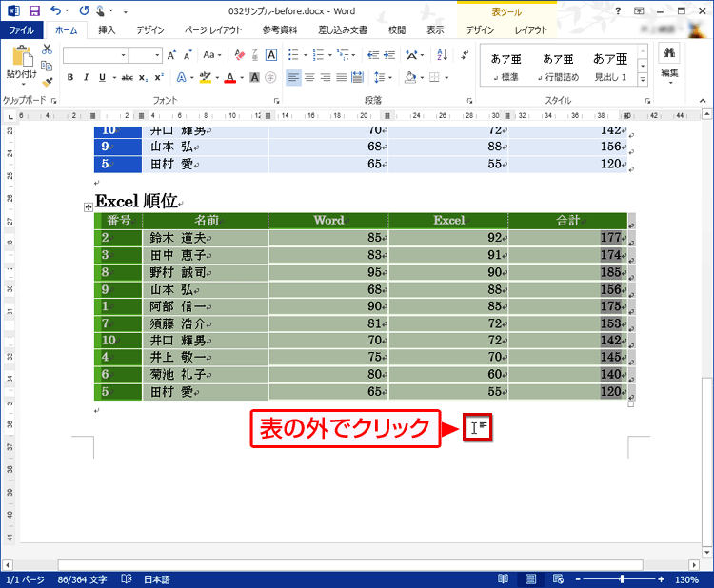Switch to 校閲 (Review) tab
The width and height of the screenshot is (714, 588).
click(397, 30)
